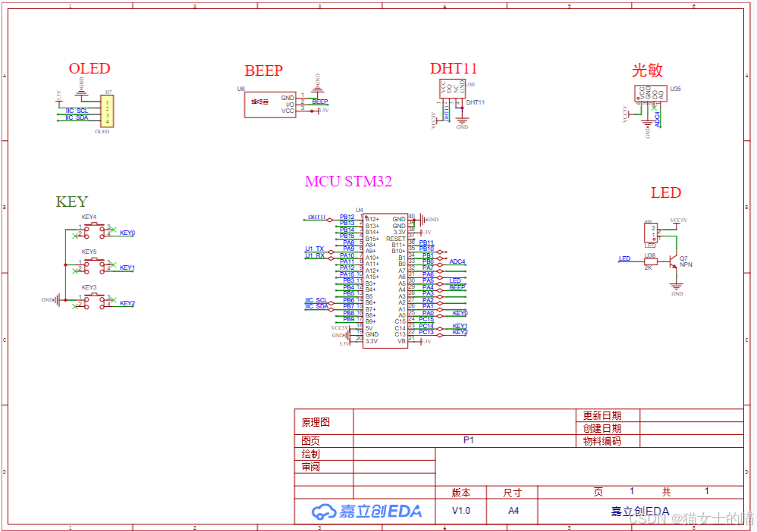This screenshot has width=757, height=532.
Task: Click the PA15 pin label on the MCU
Action: coord(347,274)
